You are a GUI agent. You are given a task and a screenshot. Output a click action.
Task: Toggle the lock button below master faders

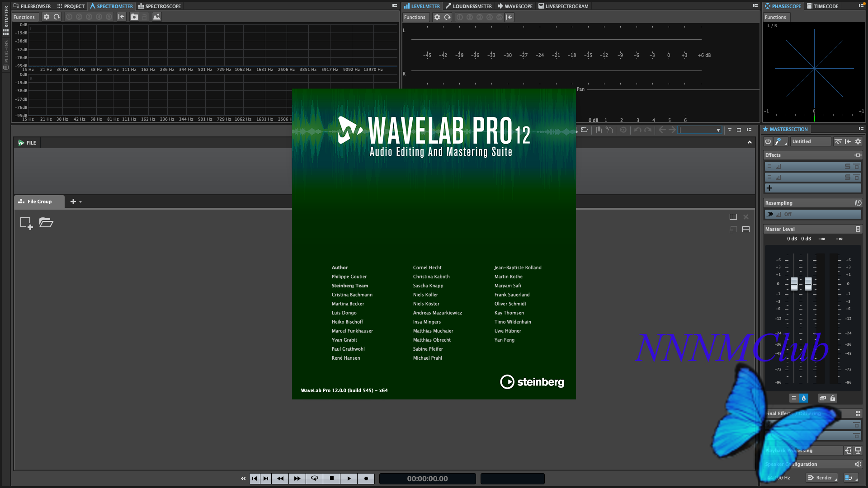[833, 398]
